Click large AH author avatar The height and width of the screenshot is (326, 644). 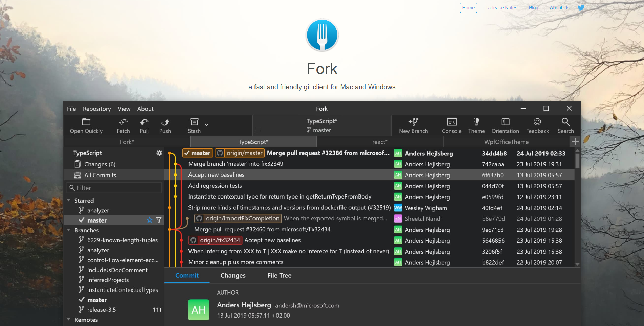click(x=199, y=310)
